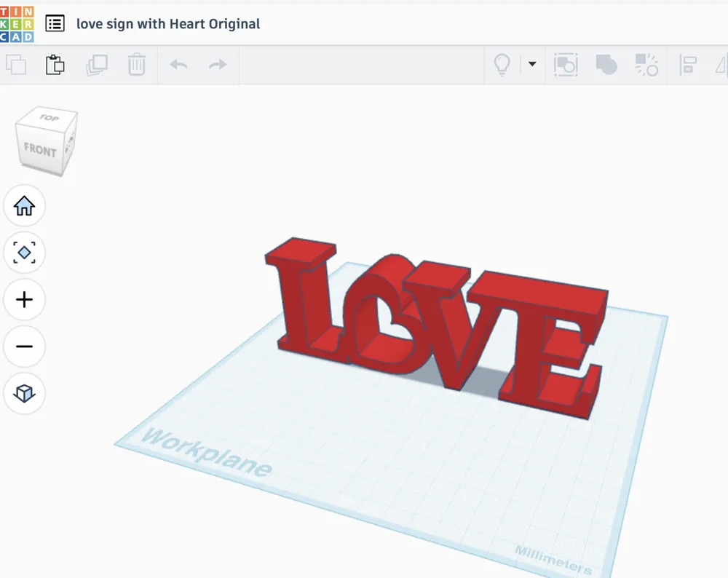
Task: Undo the last action
Action: tap(178, 64)
